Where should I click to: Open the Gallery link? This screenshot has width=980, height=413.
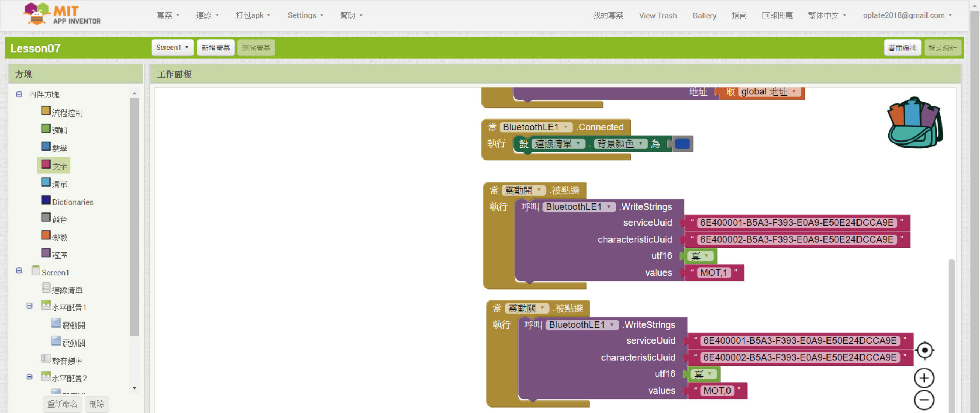pos(704,16)
